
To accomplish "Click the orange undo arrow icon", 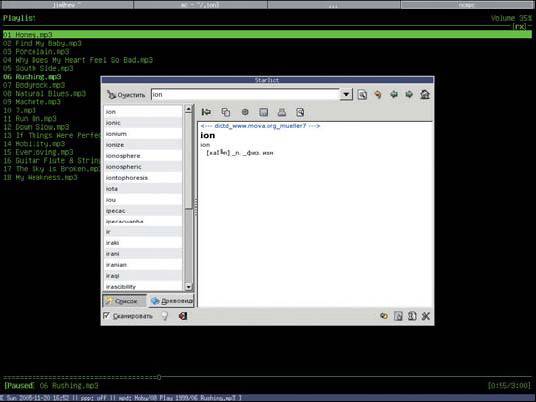I will [x=378, y=94].
